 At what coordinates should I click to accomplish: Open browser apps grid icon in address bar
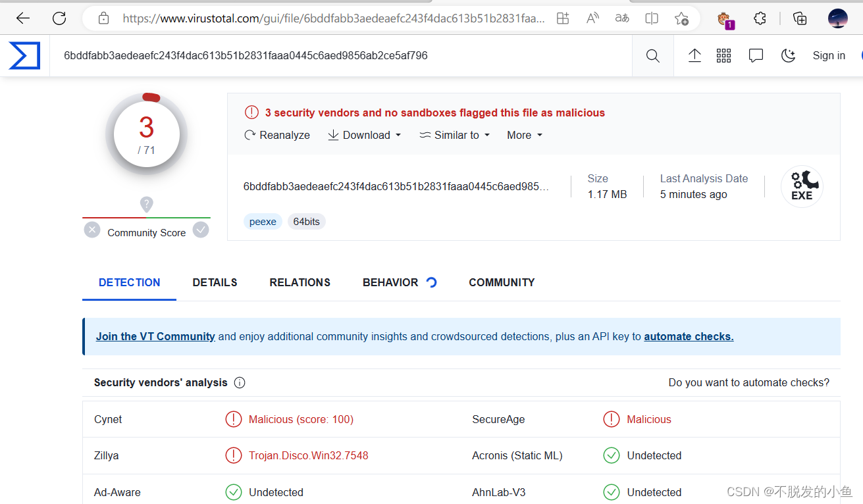(x=563, y=18)
